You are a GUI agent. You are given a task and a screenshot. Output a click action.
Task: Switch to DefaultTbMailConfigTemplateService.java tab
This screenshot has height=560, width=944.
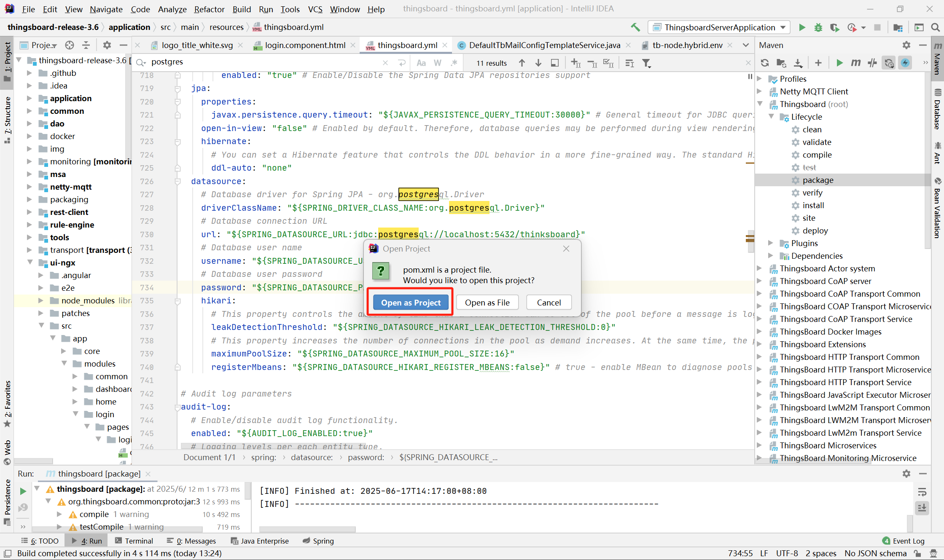544,45
